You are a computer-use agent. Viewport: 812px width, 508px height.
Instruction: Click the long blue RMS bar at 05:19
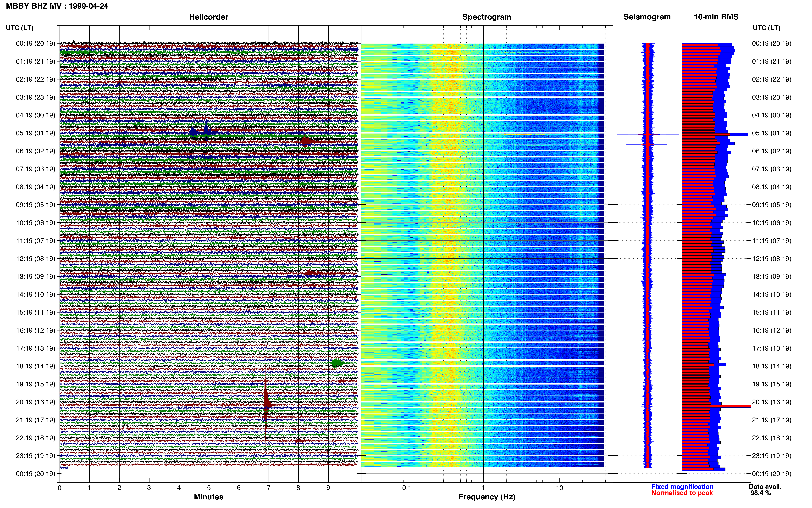click(715, 134)
